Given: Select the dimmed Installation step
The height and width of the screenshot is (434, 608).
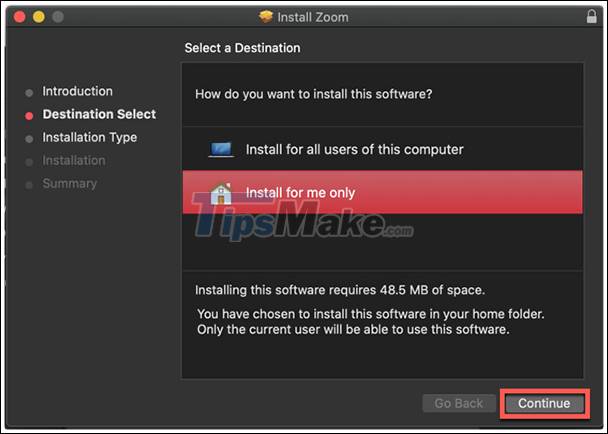Looking at the screenshot, I should point(74,160).
